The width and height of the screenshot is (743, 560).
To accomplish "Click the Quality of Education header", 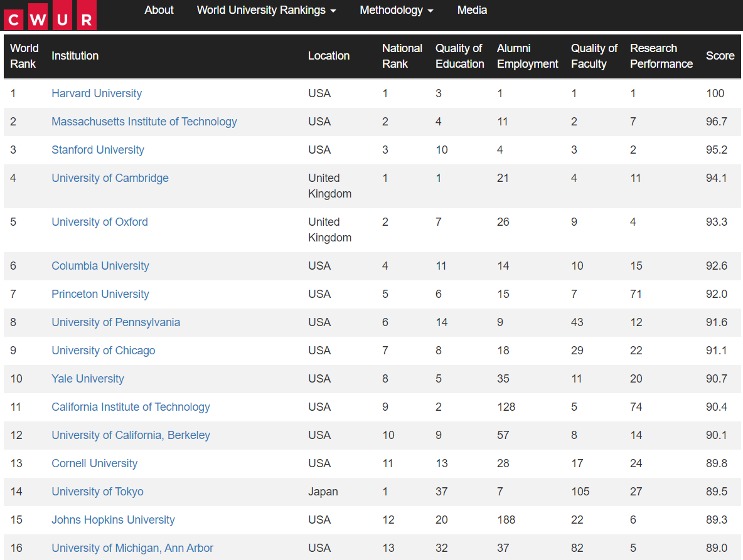I will click(459, 56).
